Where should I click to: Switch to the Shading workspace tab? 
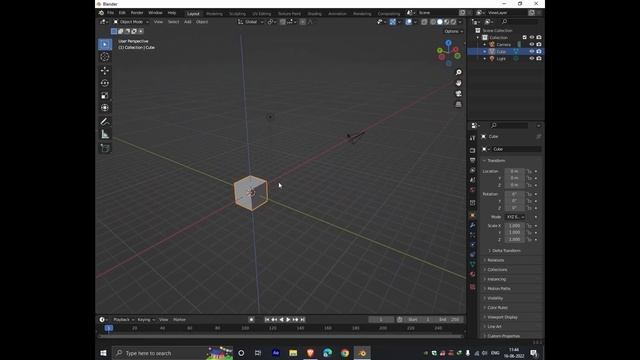314,14
